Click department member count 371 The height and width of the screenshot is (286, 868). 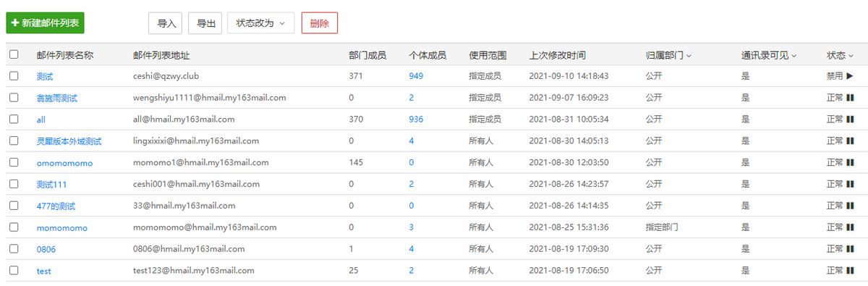[356, 76]
